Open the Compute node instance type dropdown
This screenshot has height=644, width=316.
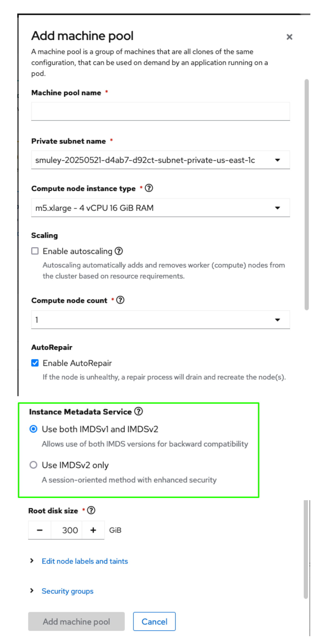tap(160, 208)
